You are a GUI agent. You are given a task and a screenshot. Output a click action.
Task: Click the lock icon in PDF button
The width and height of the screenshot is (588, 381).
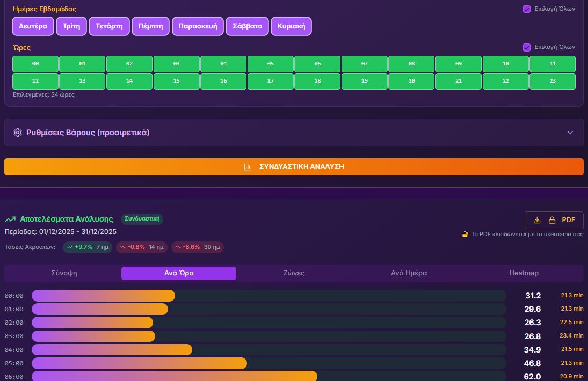click(552, 221)
